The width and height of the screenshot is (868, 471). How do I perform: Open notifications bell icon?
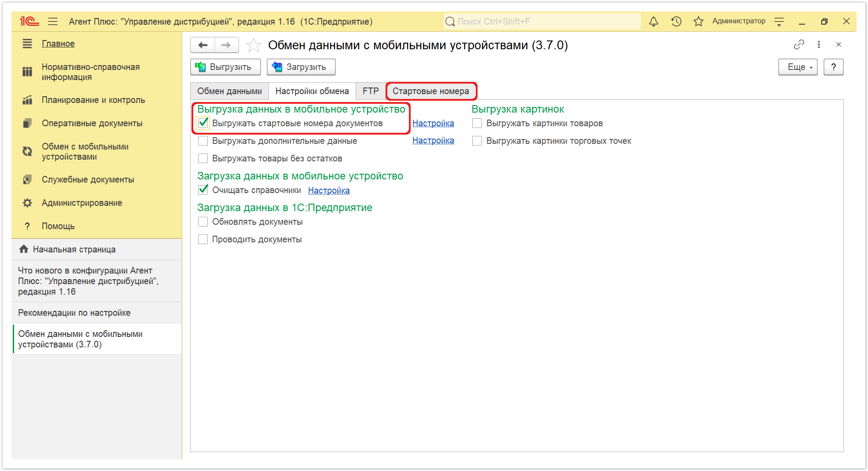tap(654, 21)
